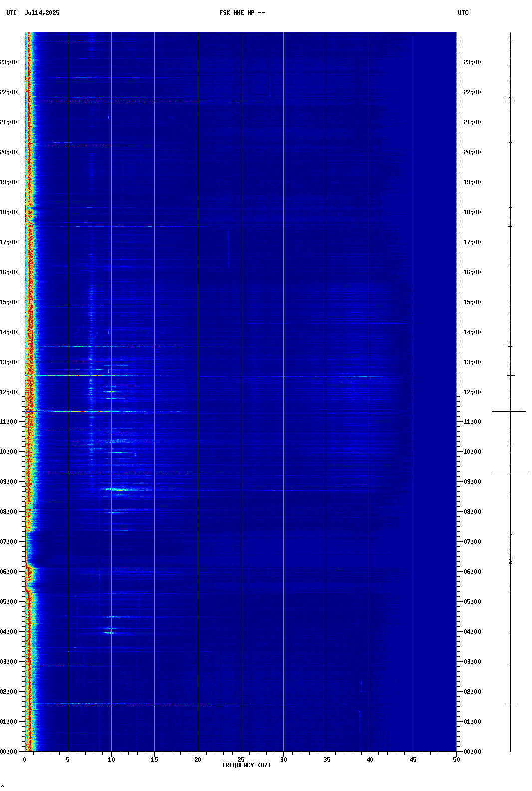
Task: Click the seismogram spike near 13:30
Action: coord(510,347)
